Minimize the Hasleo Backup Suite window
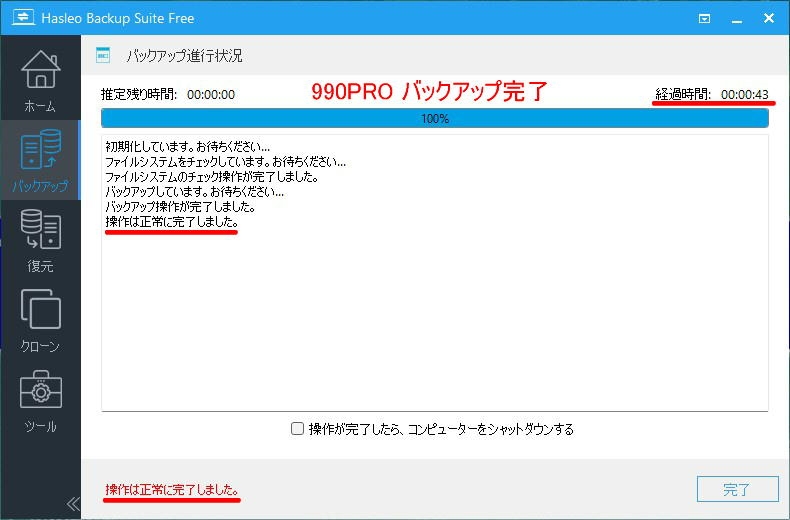Screen dimensions: 790x520 coord(737,20)
